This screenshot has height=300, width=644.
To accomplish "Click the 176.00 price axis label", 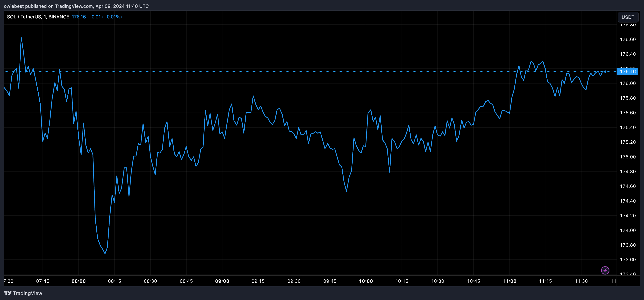I will coord(628,83).
